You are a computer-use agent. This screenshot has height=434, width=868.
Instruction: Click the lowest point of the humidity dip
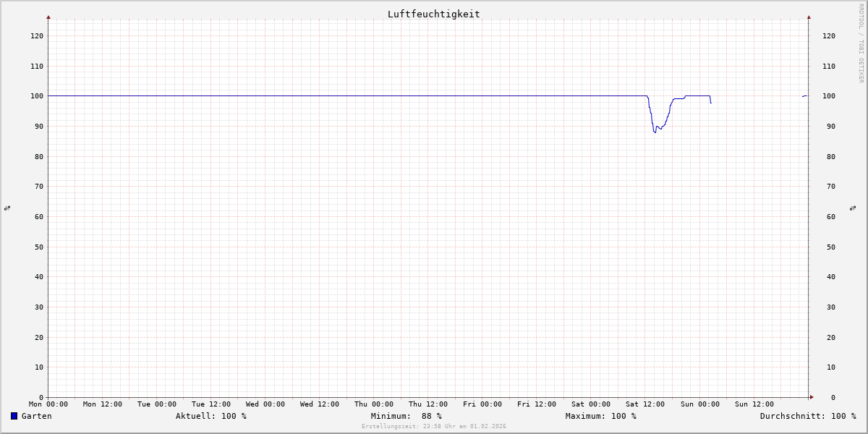655,132
